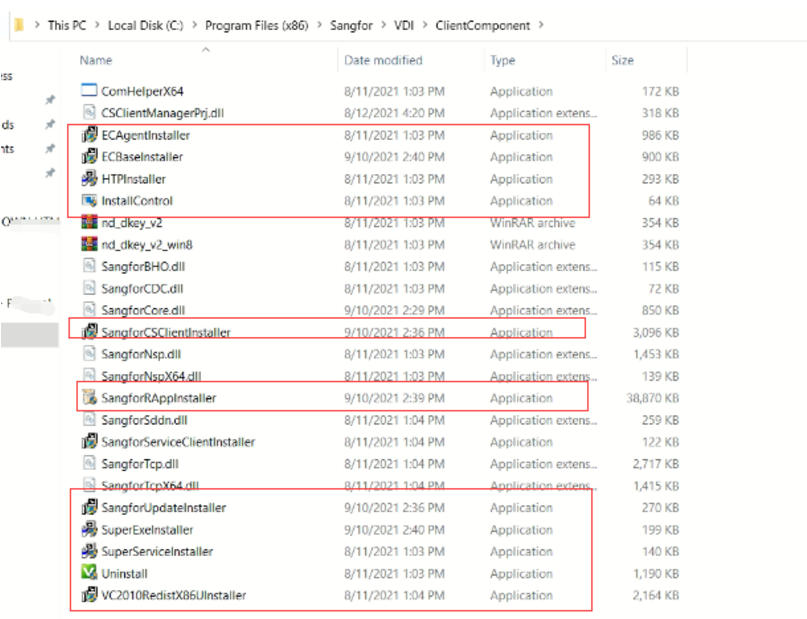This screenshot has width=807, height=619.
Task: Click the nd_dkey_v2 WinRAR archive icon
Action: 88,223
